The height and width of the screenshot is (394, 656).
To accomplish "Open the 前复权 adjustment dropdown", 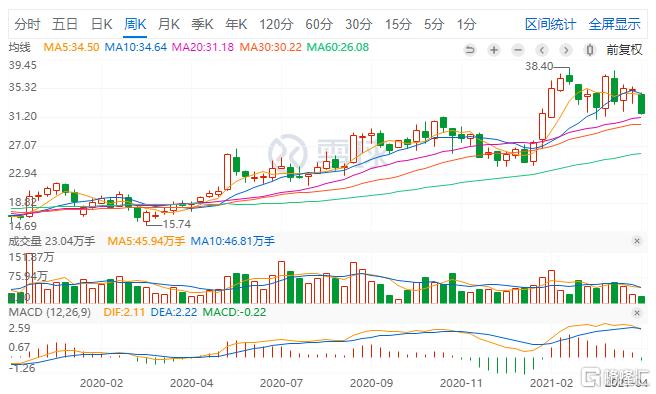I will 624,50.
